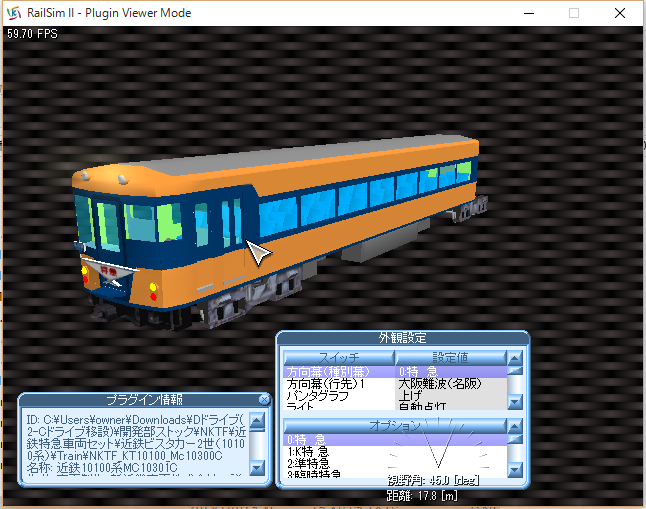The height and width of the screenshot is (509, 646).
Task: Click the 名称: 近鉄10100系MC10301C text line
Action: point(102,468)
